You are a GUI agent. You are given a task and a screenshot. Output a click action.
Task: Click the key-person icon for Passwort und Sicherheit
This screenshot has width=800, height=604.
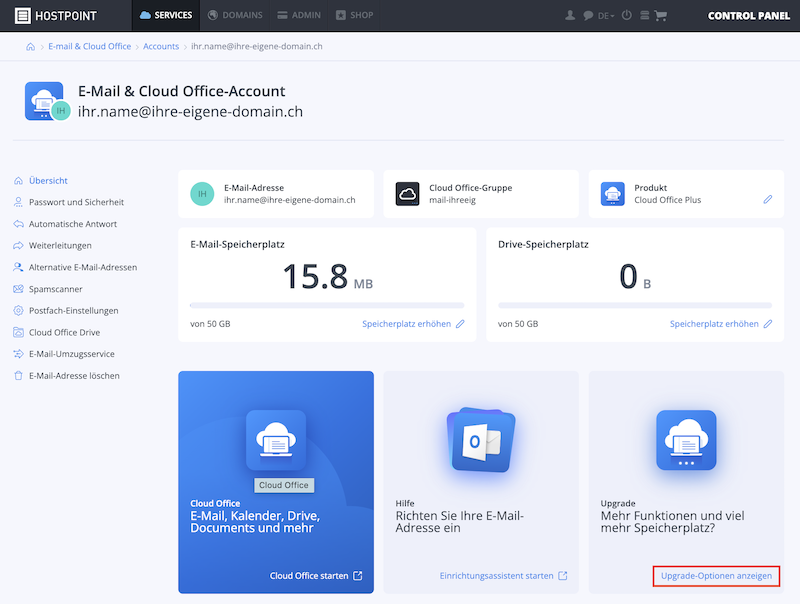(18, 202)
